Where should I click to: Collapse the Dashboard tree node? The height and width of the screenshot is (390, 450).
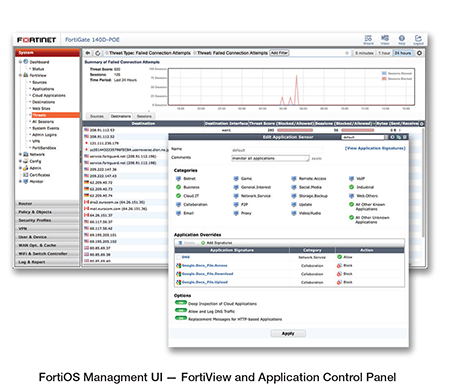point(20,62)
